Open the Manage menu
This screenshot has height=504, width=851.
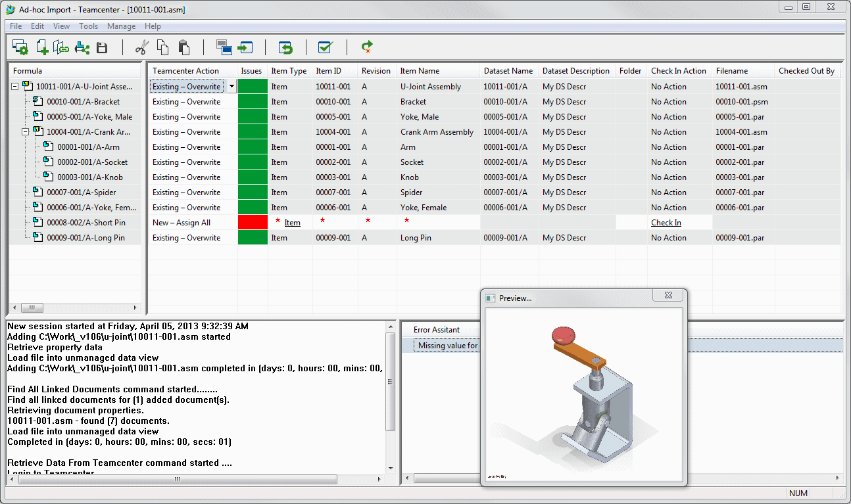(121, 26)
